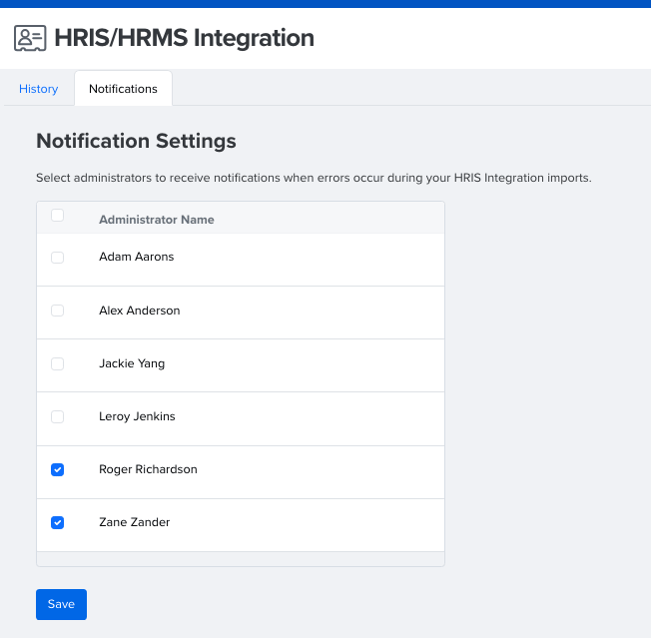Screen dimensions: 651x638
Task: Select Leroy Jenkins' checkbox
Action: 57,416
